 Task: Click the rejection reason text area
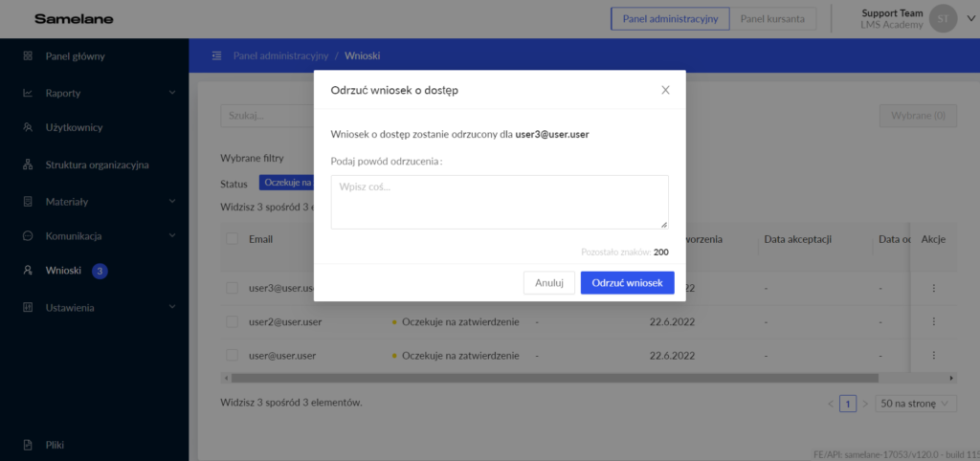point(499,202)
